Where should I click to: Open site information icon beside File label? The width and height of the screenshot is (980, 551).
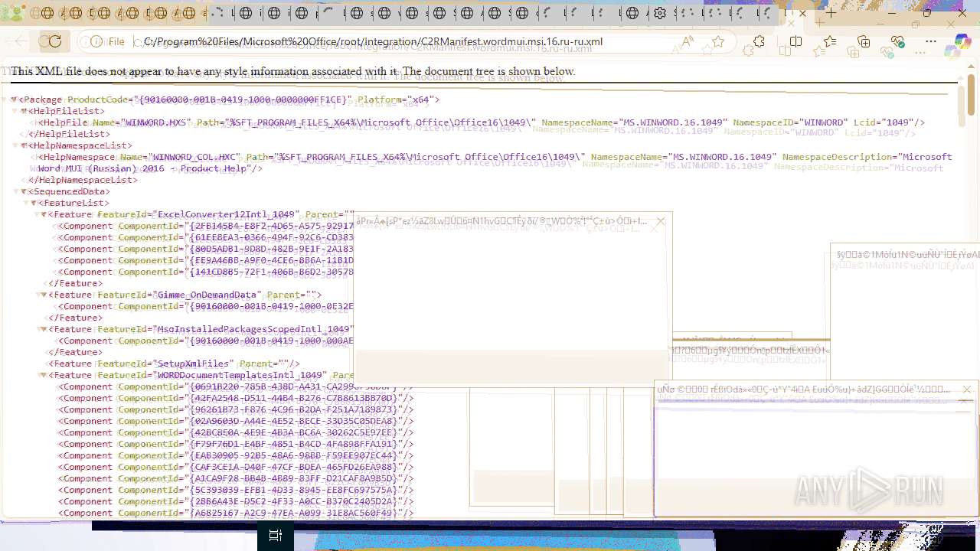[x=95, y=41]
